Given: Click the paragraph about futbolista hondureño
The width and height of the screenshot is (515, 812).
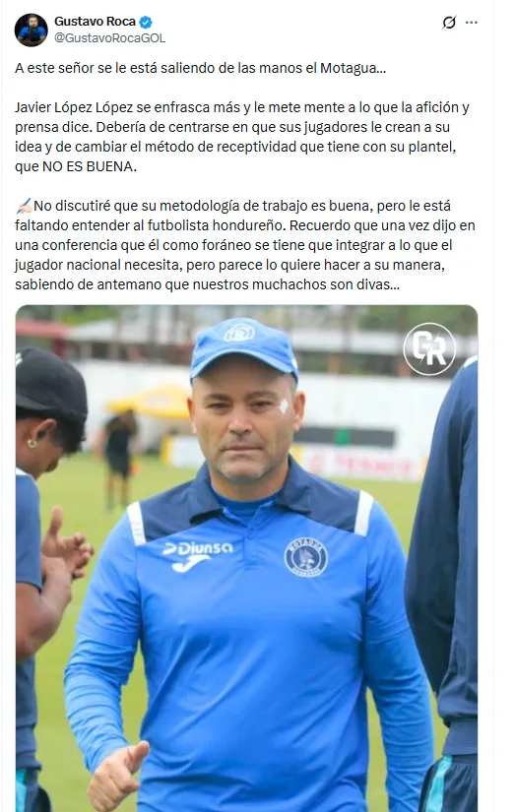Looking at the screenshot, I should [x=245, y=245].
